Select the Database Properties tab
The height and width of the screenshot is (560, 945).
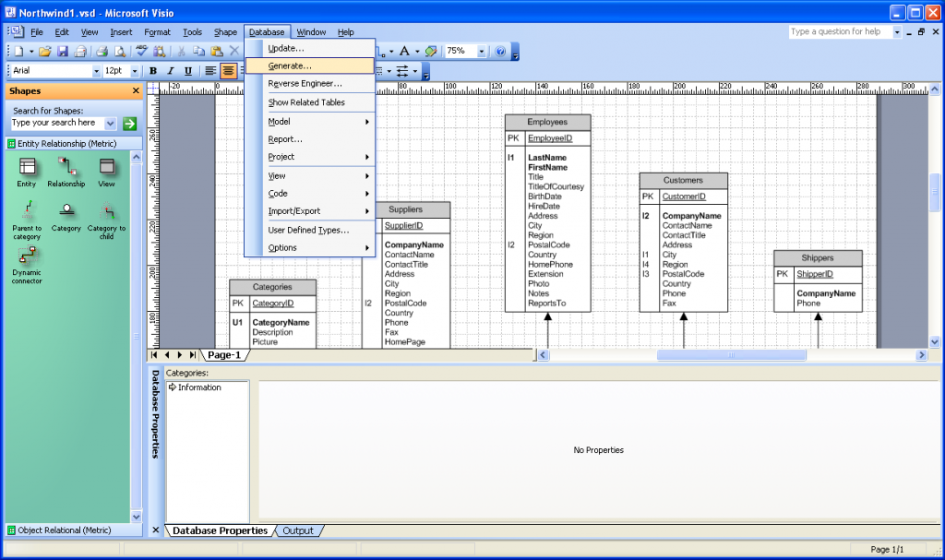click(220, 530)
